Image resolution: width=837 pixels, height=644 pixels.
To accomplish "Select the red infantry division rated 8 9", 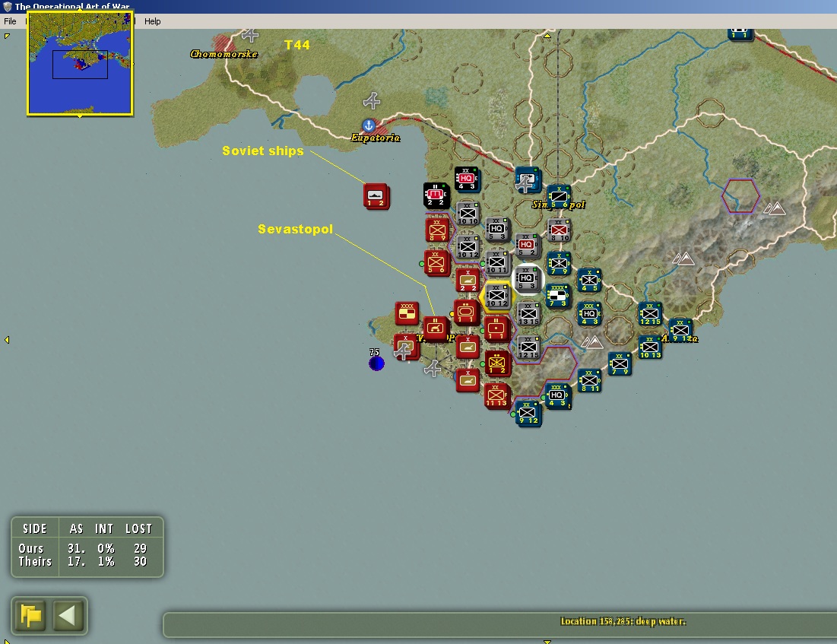I will point(437,230).
